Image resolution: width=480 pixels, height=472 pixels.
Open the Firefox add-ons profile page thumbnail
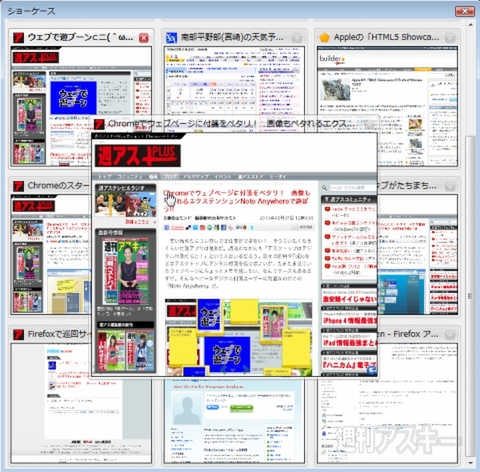[x=234, y=421]
